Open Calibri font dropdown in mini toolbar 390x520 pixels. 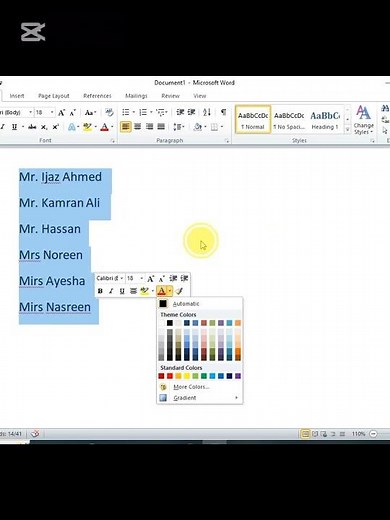[x=122, y=278]
